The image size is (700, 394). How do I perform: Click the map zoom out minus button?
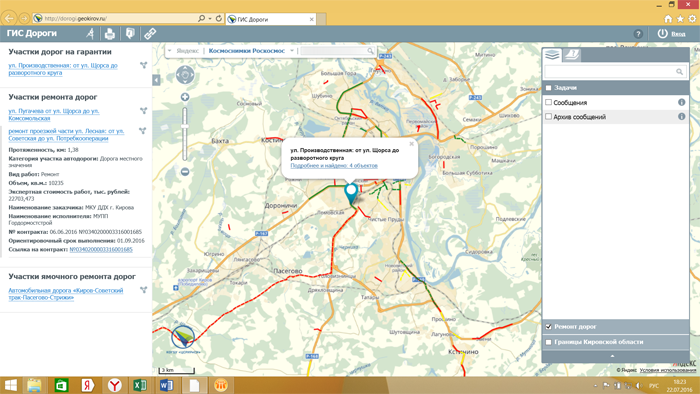[185, 172]
